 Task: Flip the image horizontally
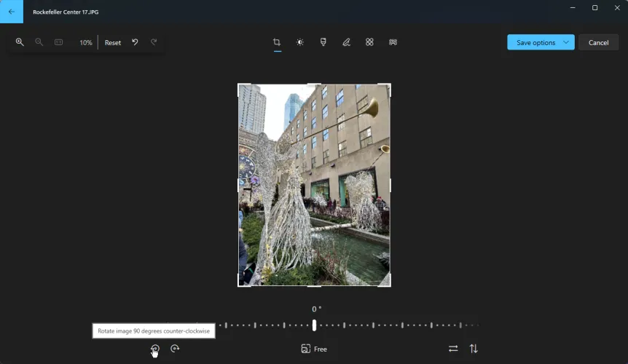pos(453,349)
